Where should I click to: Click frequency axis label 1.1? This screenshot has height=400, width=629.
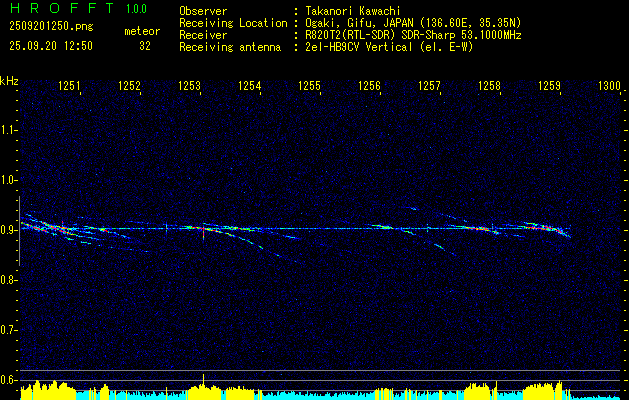pyautogui.click(x=9, y=130)
